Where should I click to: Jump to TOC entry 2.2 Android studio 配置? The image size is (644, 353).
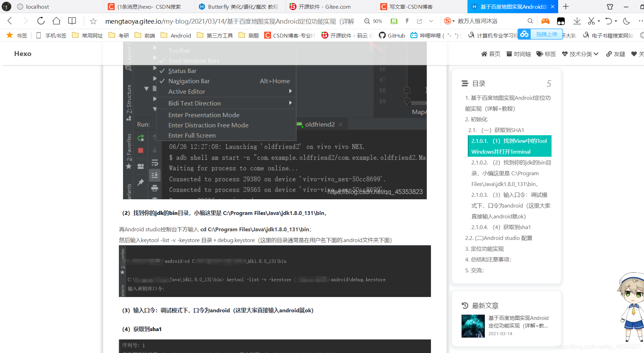click(x=499, y=238)
